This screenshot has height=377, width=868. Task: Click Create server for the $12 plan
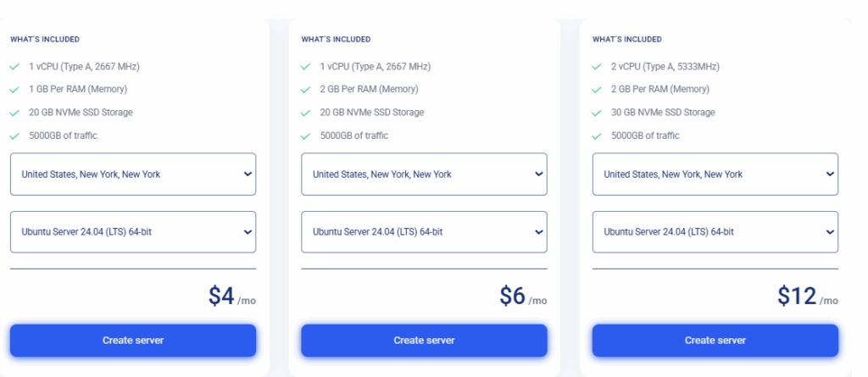pos(715,341)
